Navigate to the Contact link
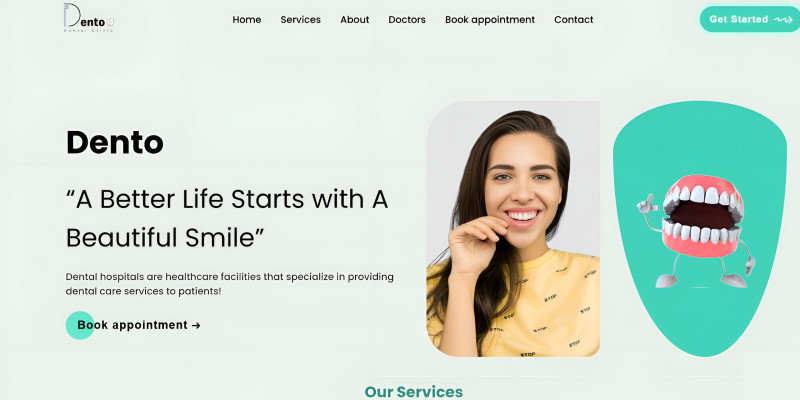 coord(573,20)
